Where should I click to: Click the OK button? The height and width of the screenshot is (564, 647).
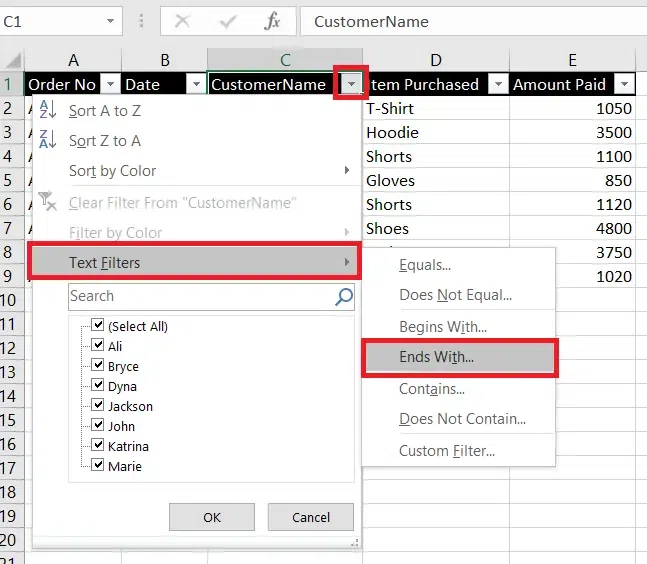point(211,517)
